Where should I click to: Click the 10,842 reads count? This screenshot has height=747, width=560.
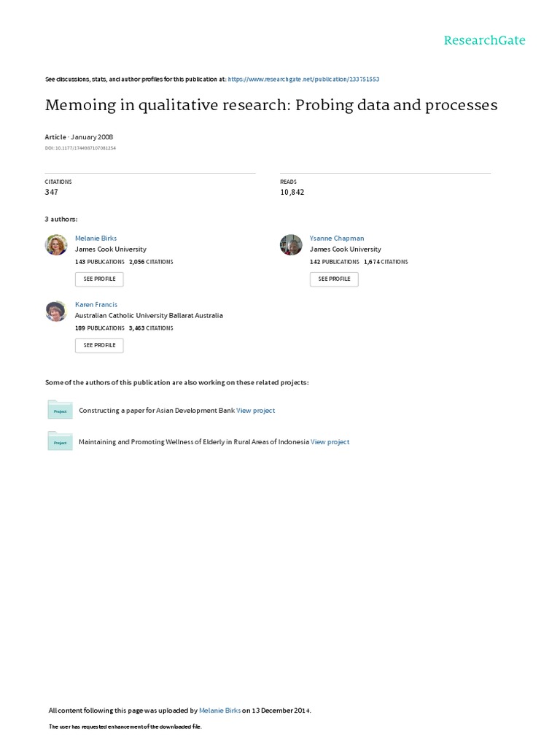point(292,193)
